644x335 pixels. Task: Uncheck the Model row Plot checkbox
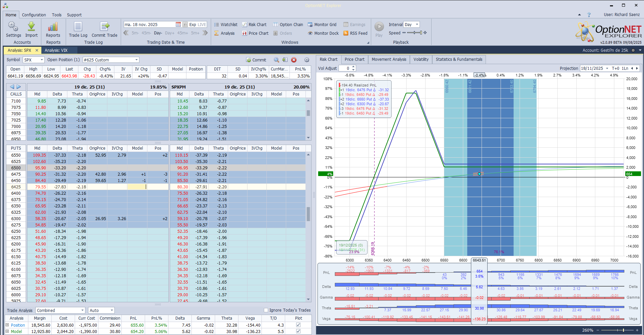(298, 331)
